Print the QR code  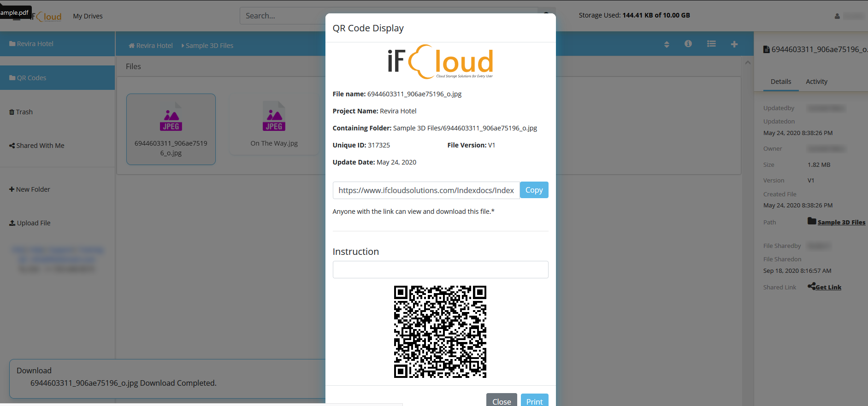pos(534,400)
